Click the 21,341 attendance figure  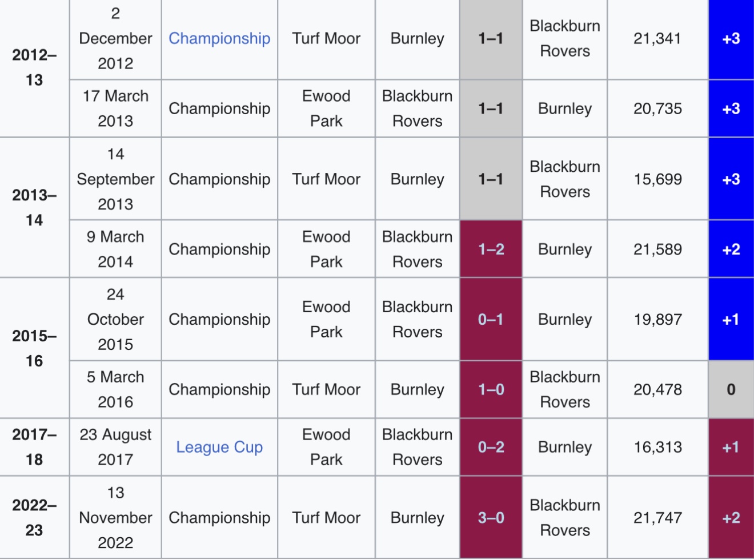pos(657,38)
